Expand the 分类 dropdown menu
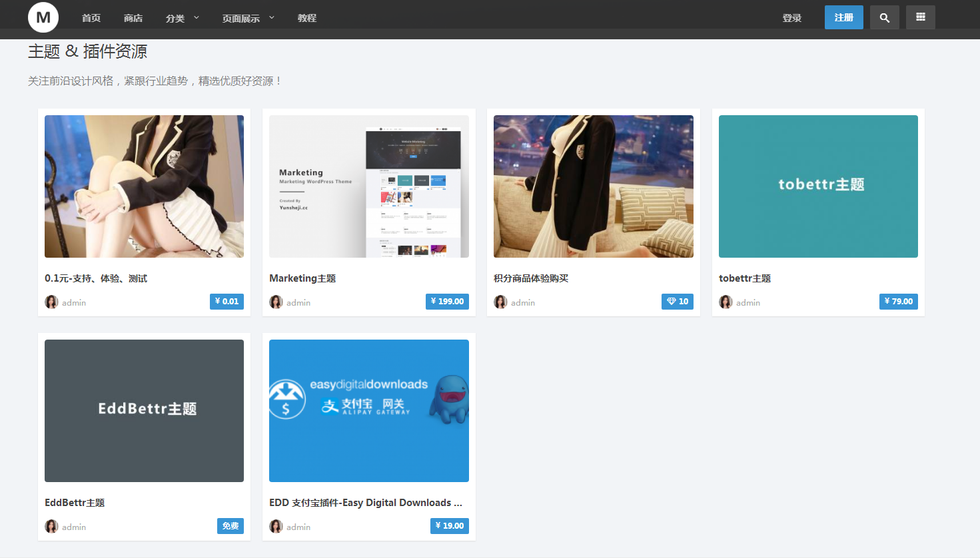This screenshot has width=980, height=558. (x=183, y=18)
